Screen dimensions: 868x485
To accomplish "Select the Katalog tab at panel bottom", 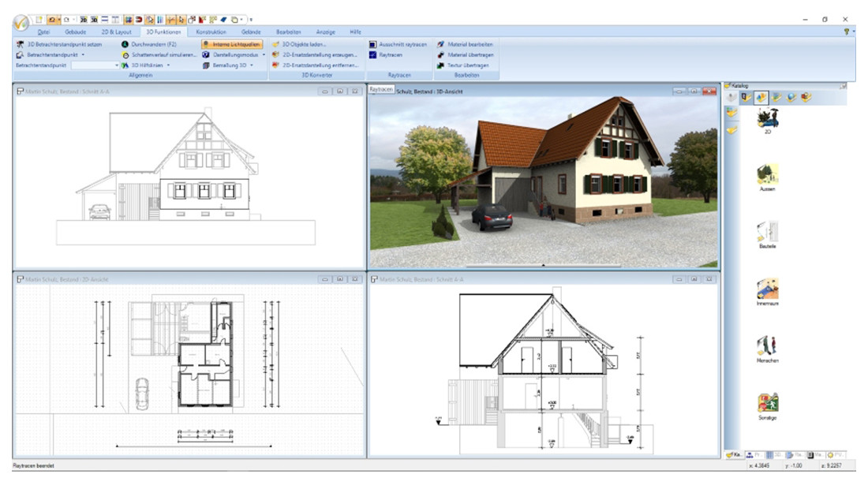I will tap(734, 454).
